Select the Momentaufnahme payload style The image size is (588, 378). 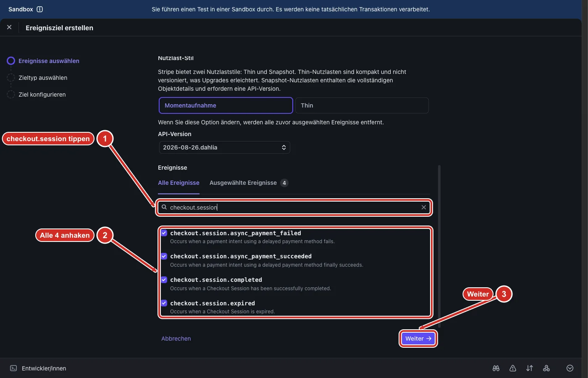click(226, 105)
